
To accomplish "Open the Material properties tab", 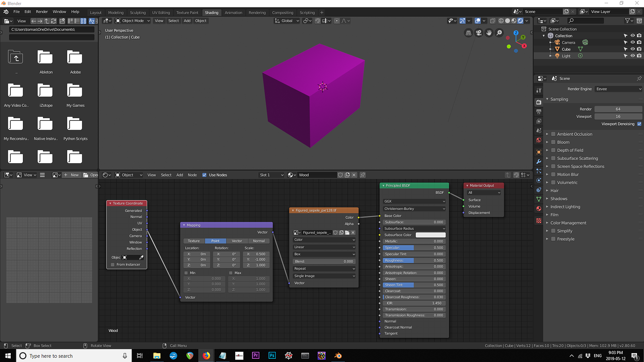I will (x=539, y=209).
